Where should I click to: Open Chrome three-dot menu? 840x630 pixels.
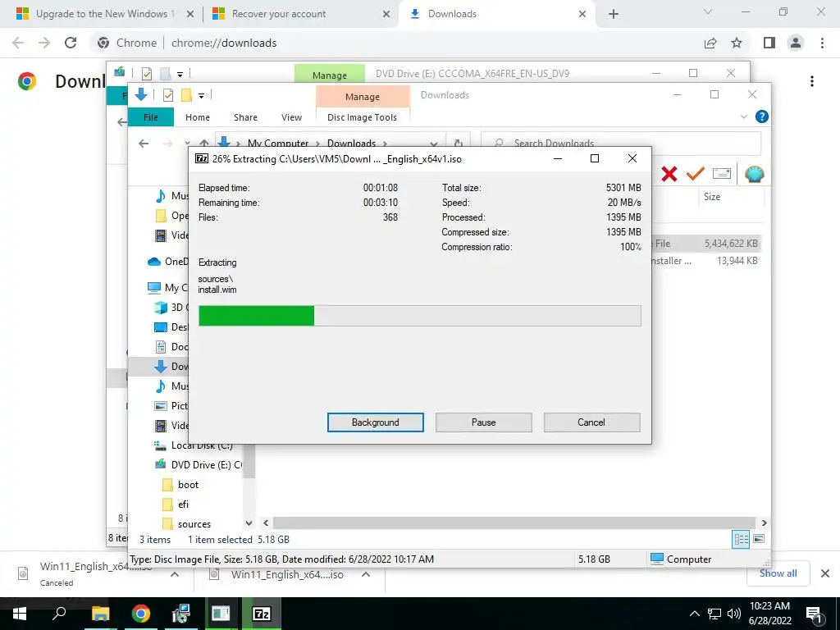(822, 43)
